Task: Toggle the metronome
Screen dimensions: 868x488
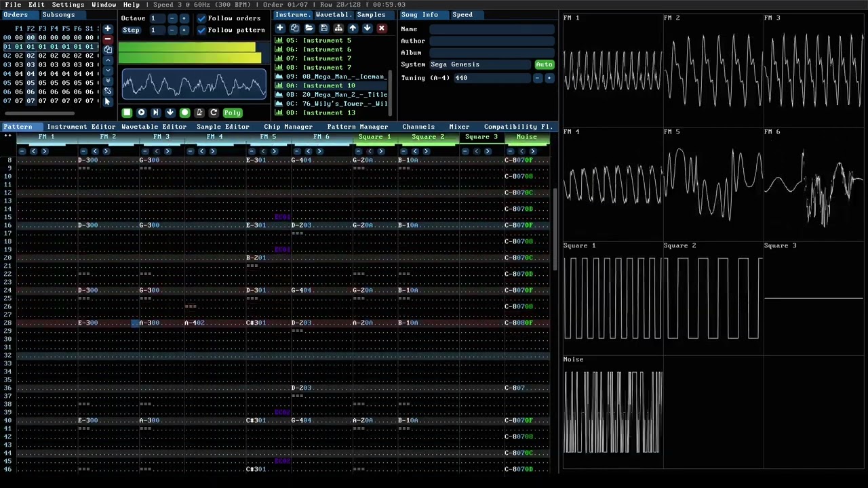Action: (x=199, y=113)
